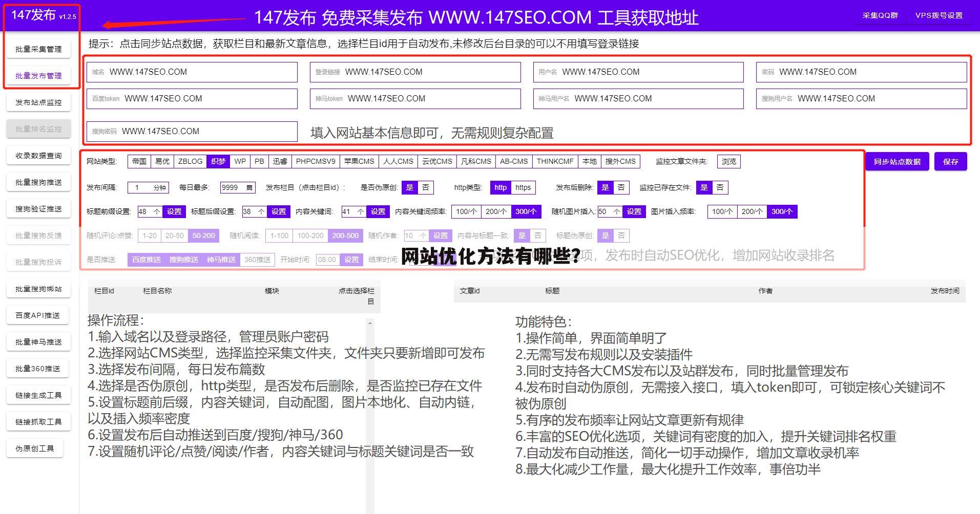Open 伪原创工具
The width and height of the screenshot is (980, 514).
pos(35,448)
